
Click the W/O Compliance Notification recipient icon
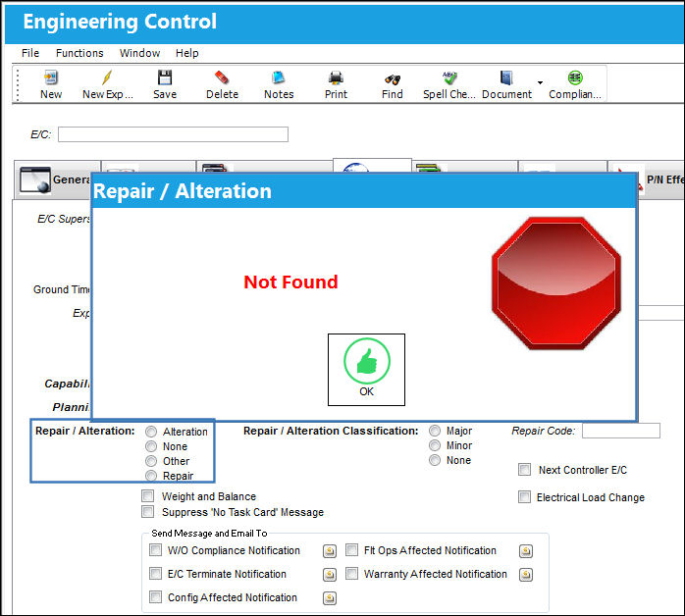click(330, 551)
